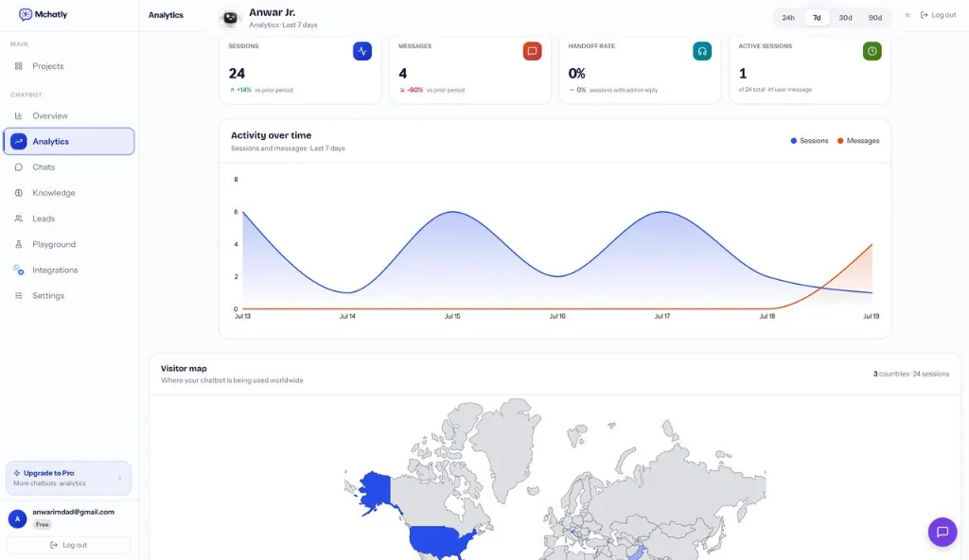Screen dimensions: 969x560
Task: Click the Jul 19 axis label
Action: click(871, 316)
